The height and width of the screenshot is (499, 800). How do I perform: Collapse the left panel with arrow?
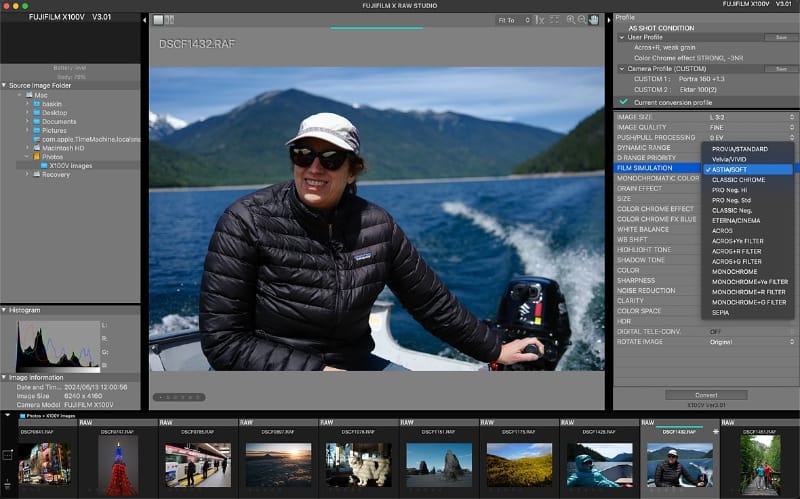coord(144,20)
